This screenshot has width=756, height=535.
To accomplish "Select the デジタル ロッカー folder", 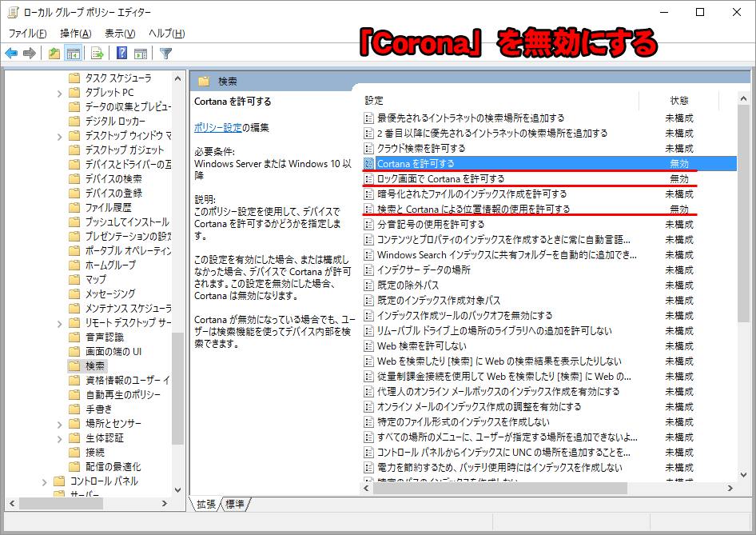I will (x=115, y=121).
